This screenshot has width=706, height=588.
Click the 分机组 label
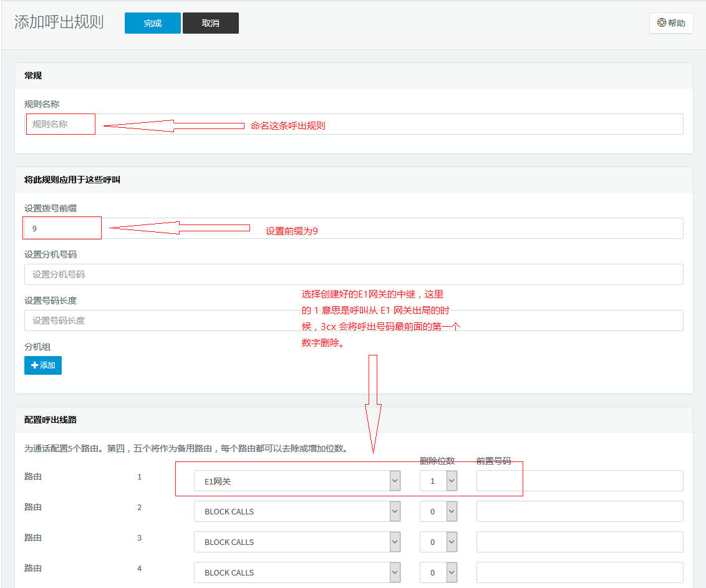37,347
